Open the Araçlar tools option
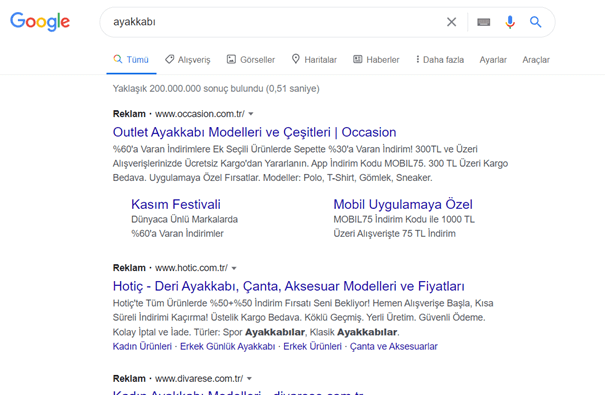This screenshot has width=605, height=395. point(536,60)
